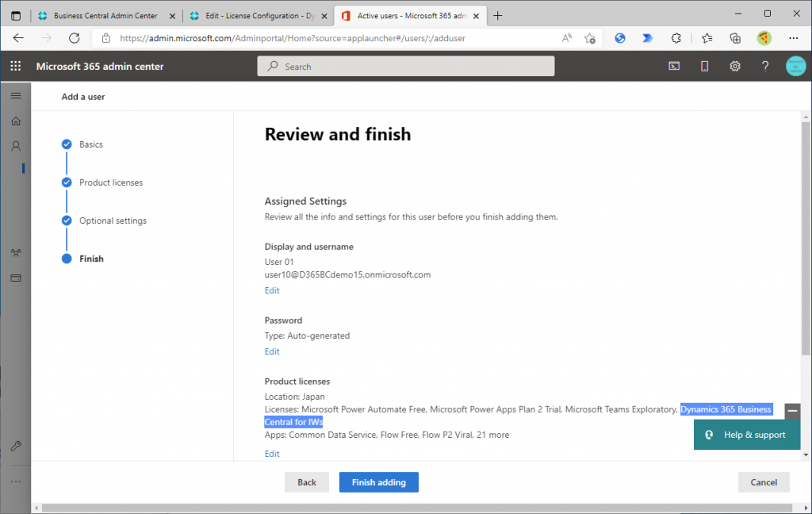The image size is (812, 514).
Task: Click the scroll down arrow
Action: click(x=806, y=455)
